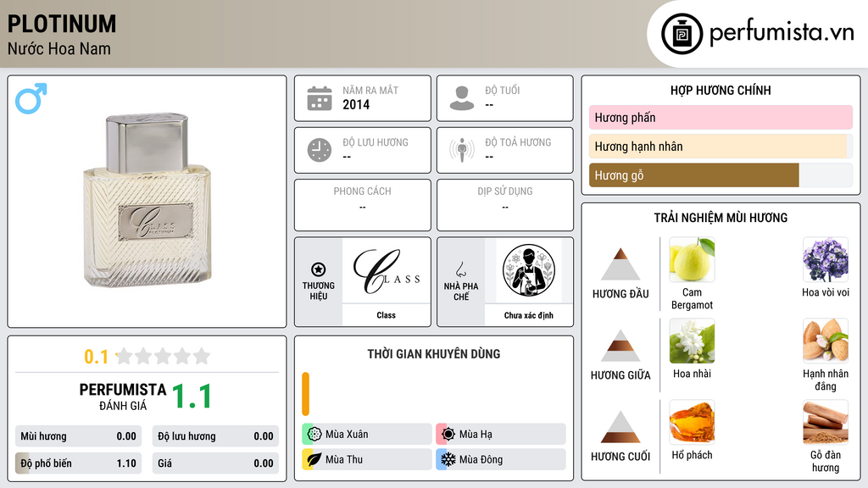This screenshot has height=488, width=868.
Task: Click the nose icon above Nhà pha chế
Action: 460,269
